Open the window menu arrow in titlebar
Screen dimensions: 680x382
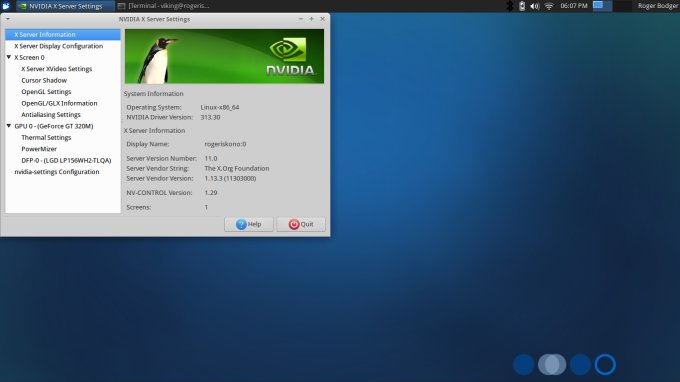click(x=8, y=19)
